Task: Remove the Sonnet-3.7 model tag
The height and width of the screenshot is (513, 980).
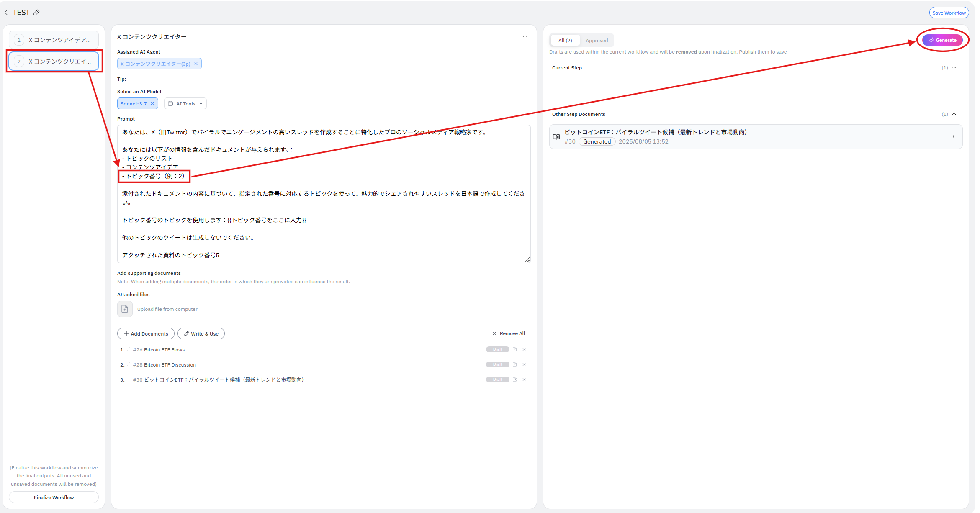Action: coord(152,103)
